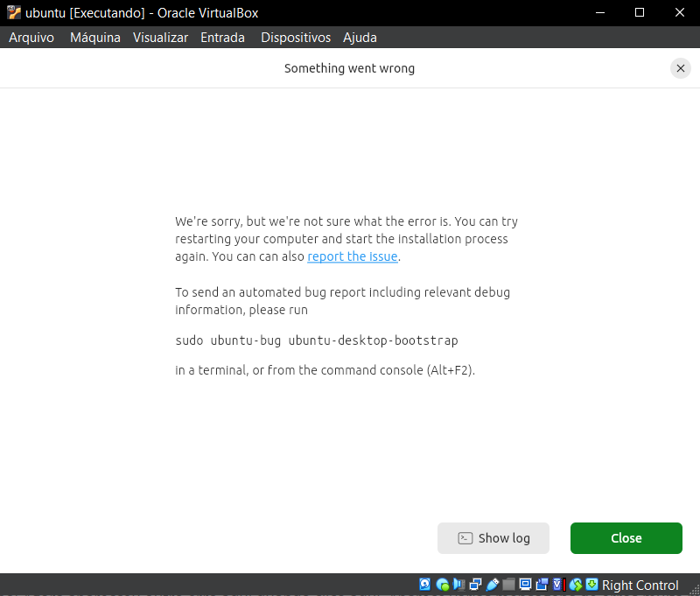Follow the "report the issue" link
The image size is (700, 596).
point(353,256)
